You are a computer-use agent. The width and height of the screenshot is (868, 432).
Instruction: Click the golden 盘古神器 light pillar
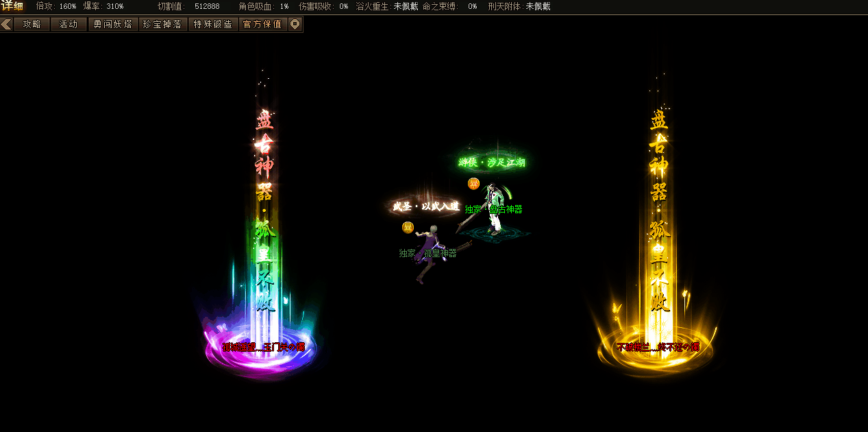(x=658, y=226)
